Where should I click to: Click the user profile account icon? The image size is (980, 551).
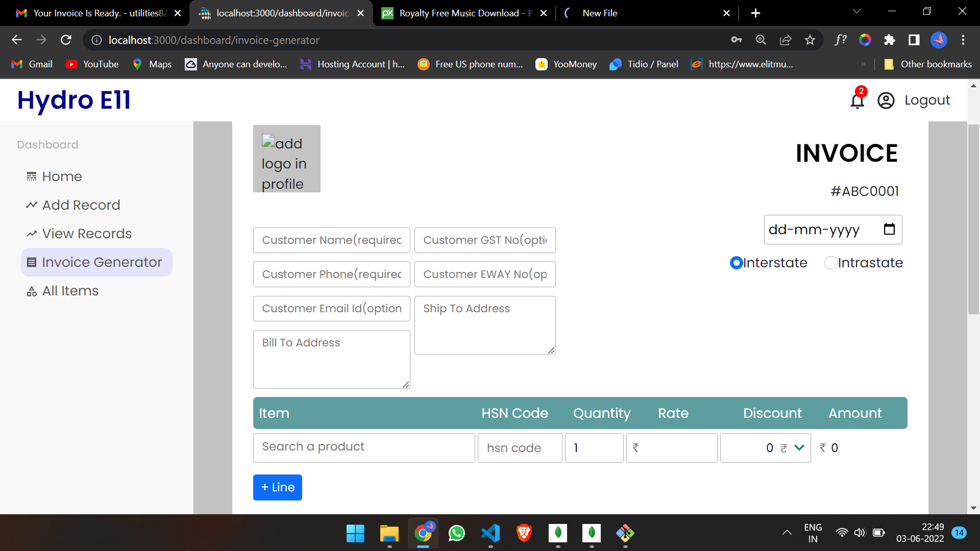click(886, 101)
